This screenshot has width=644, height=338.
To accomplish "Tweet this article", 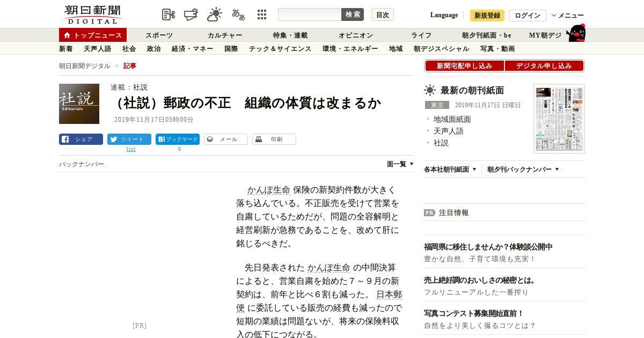I will tap(129, 139).
